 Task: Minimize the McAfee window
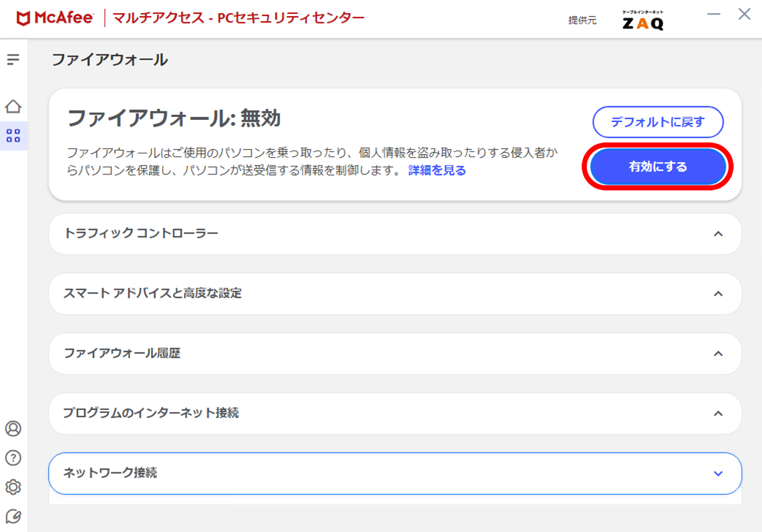pos(713,14)
